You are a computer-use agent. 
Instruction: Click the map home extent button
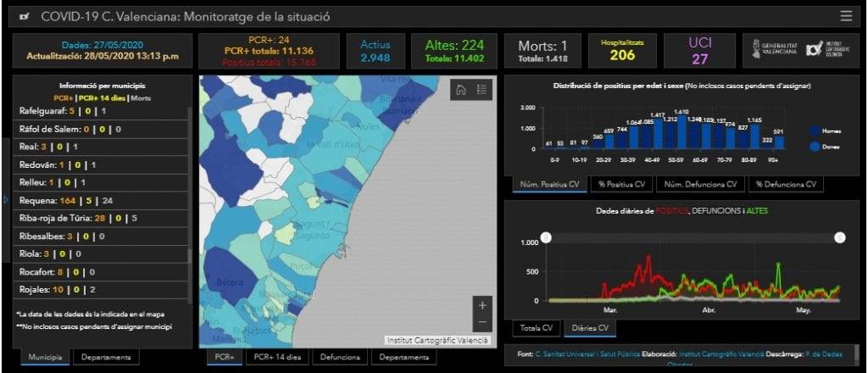pyautogui.click(x=460, y=91)
